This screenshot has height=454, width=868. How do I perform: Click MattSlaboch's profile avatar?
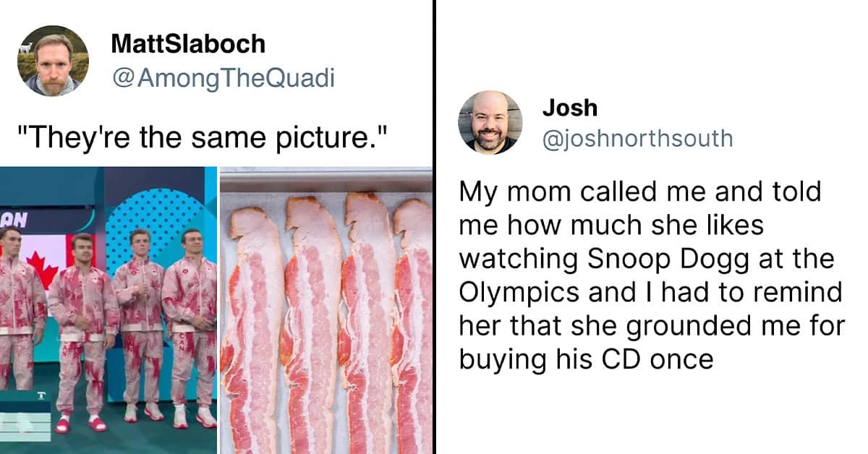[x=53, y=60]
